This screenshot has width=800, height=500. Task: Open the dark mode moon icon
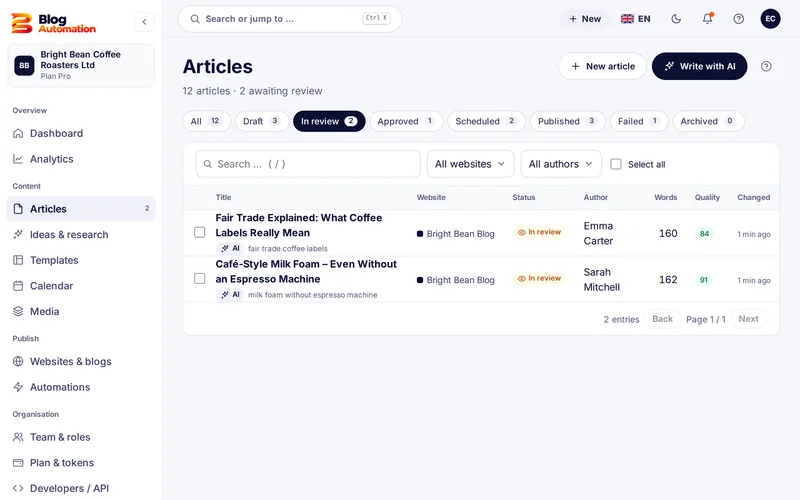coord(676,19)
